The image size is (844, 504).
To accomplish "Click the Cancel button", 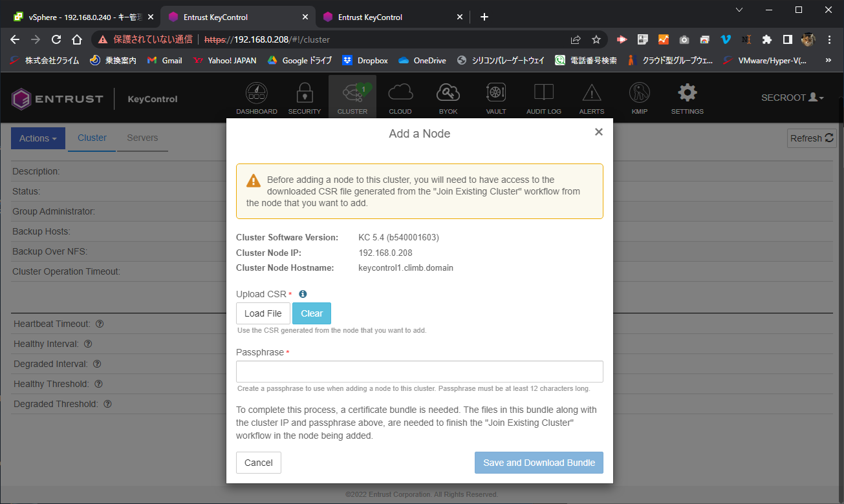I will 259,463.
